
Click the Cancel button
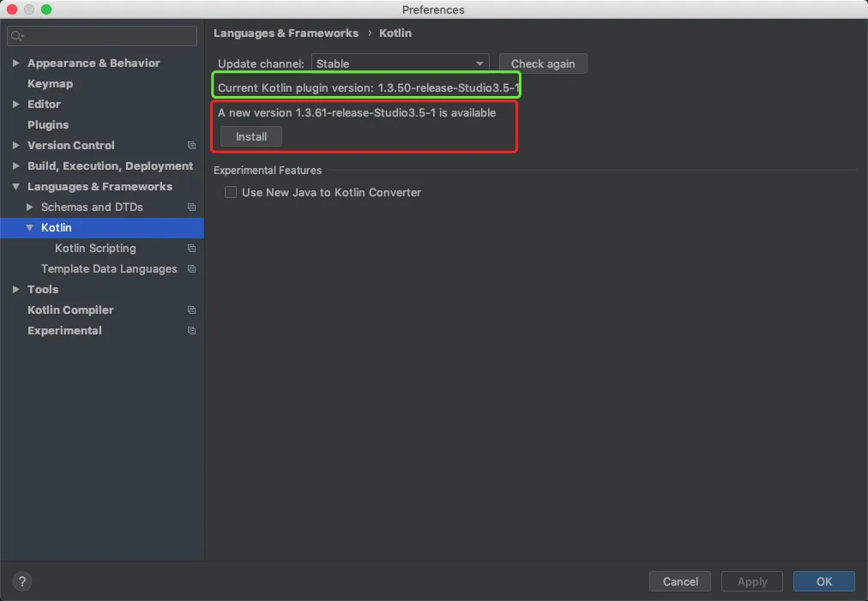pos(680,581)
